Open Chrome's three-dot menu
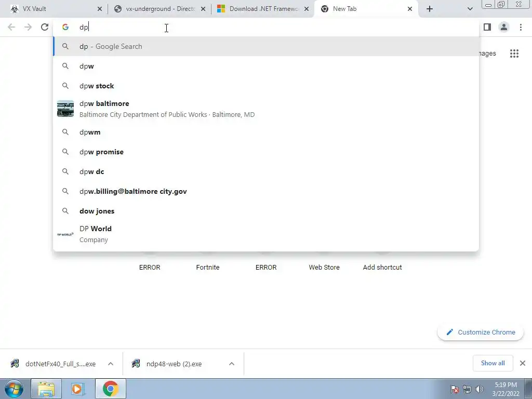 [521, 27]
